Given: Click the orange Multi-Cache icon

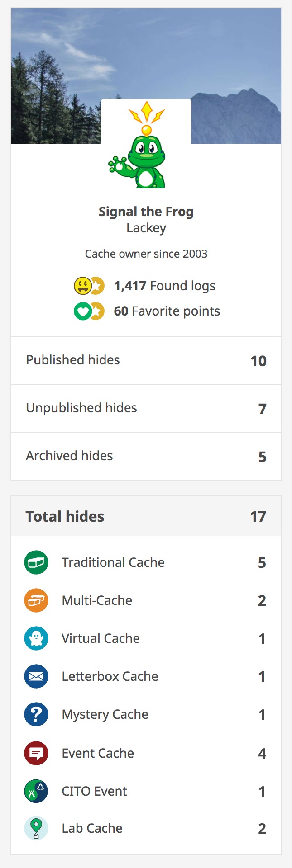Looking at the screenshot, I should point(36,600).
